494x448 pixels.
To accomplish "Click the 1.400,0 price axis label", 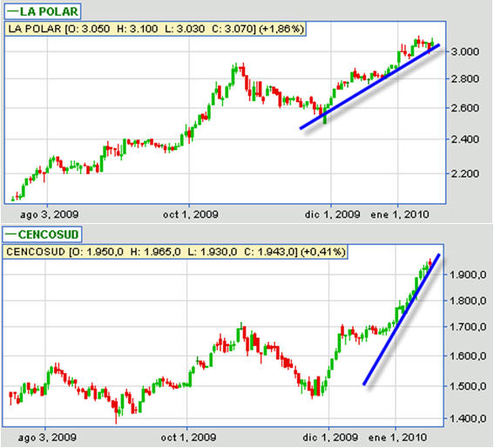I will coord(467,418).
